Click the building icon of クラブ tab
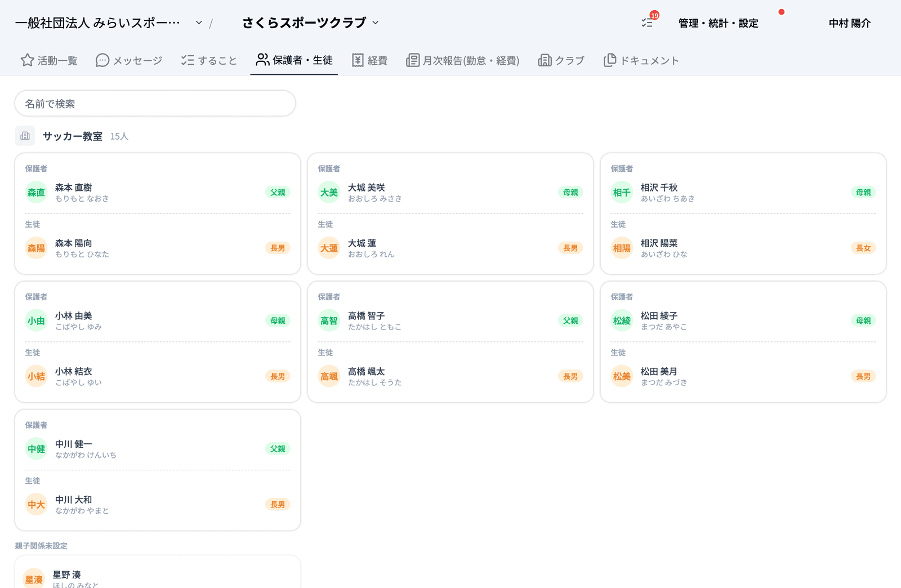This screenshot has width=901, height=588. 545,60
